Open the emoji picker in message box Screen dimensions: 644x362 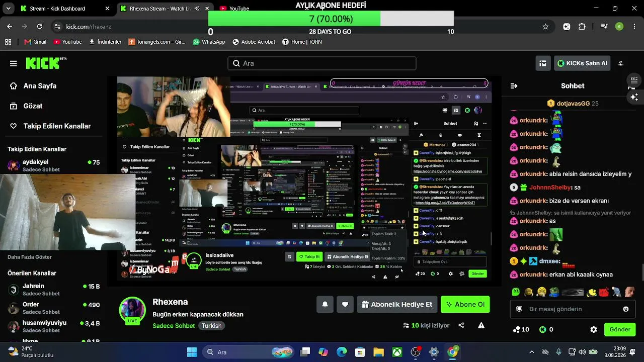tap(626, 309)
